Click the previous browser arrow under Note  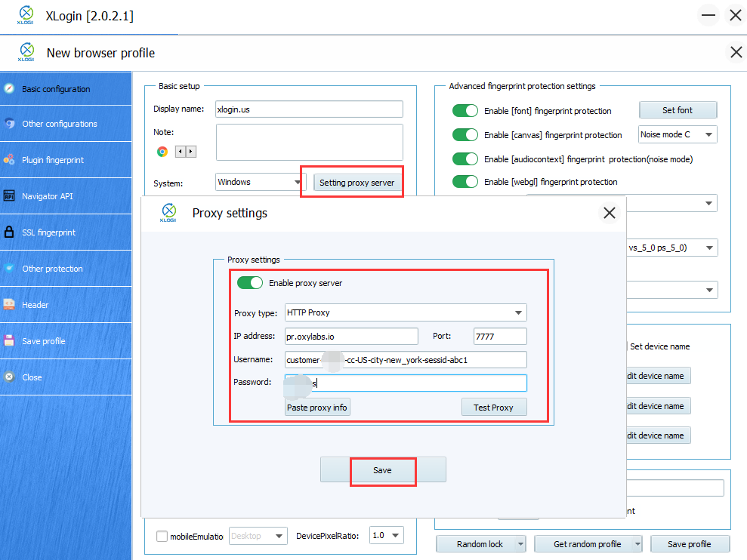coord(180,152)
